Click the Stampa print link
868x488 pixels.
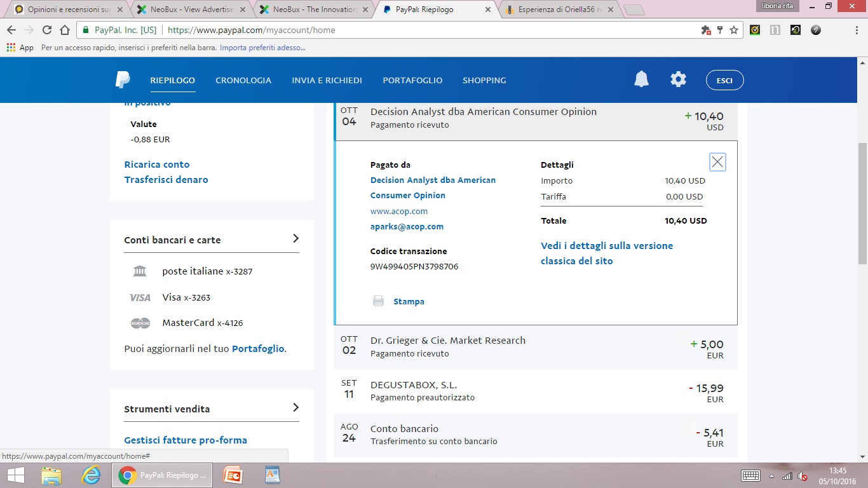point(409,301)
